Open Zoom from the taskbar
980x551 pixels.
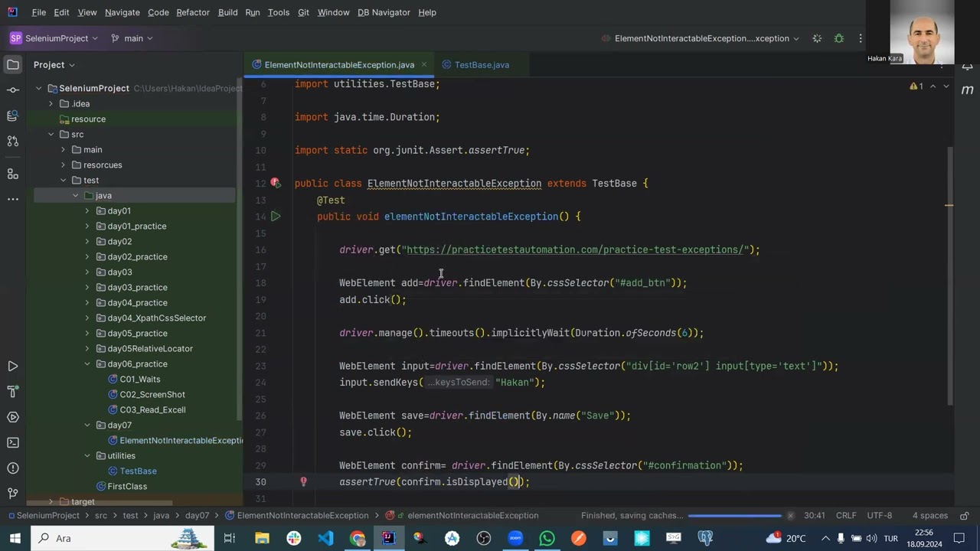point(514,538)
